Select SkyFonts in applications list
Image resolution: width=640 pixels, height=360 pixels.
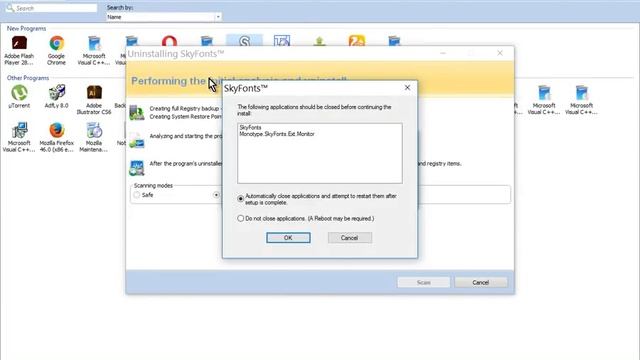[x=250, y=127]
